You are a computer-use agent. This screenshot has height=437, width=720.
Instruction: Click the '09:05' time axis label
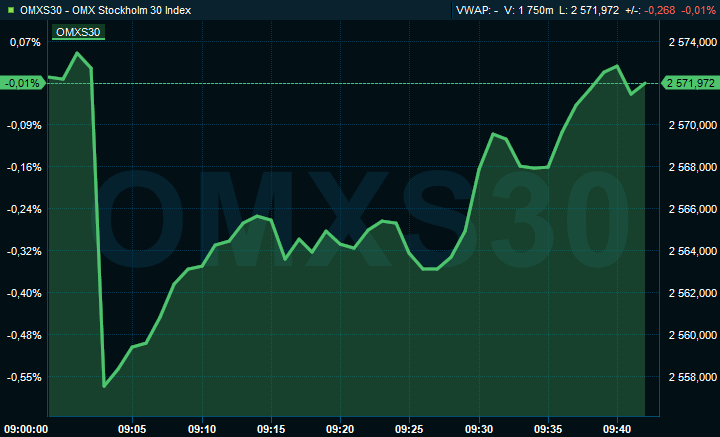coord(132,429)
